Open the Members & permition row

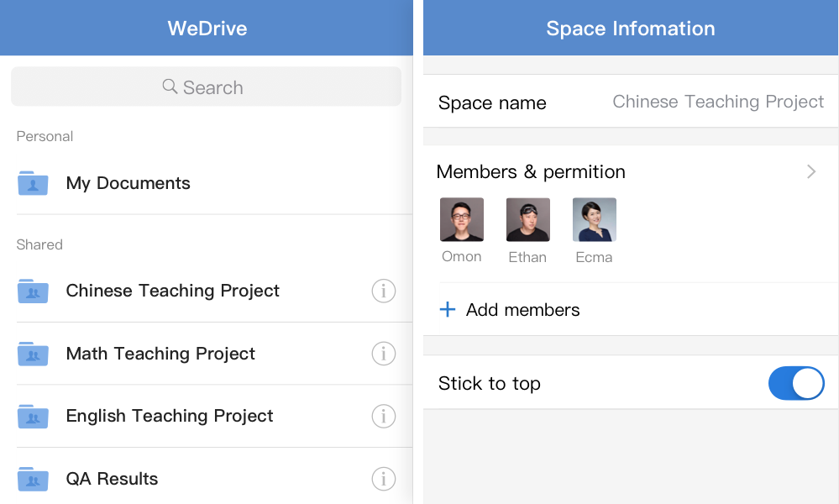(x=588, y=171)
